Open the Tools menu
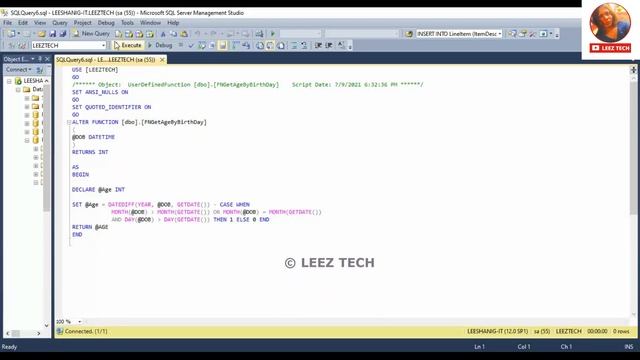The image size is (640, 360). (x=127, y=23)
